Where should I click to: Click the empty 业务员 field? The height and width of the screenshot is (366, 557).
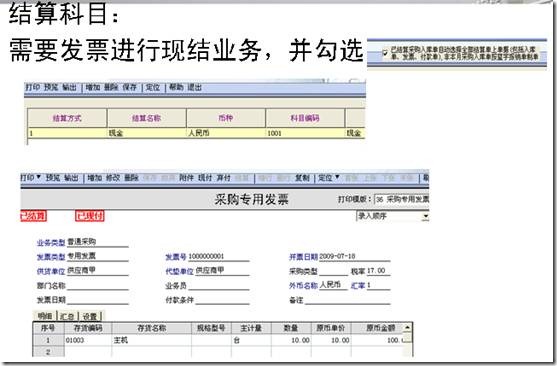(x=218, y=285)
